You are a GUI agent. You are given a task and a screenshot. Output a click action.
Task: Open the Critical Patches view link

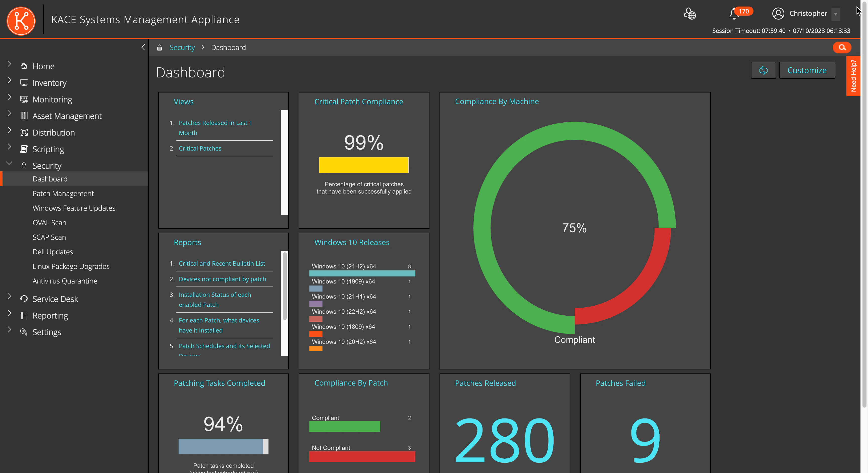pyautogui.click(x=200, y=148)
